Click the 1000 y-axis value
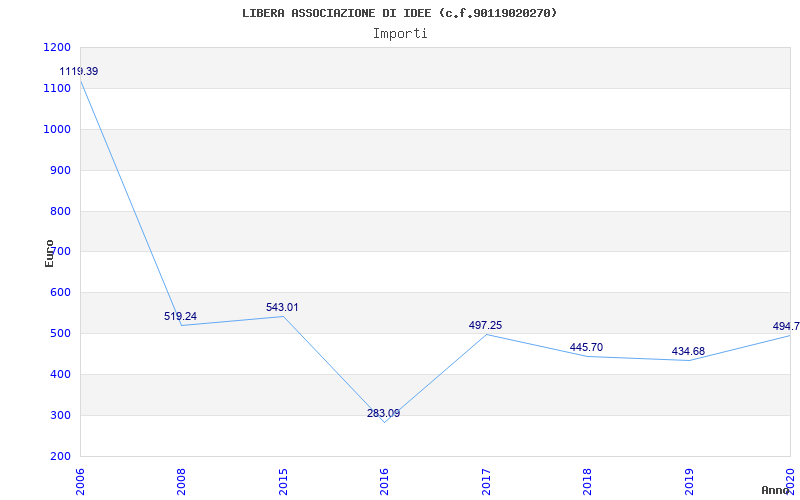 (57, 129)
